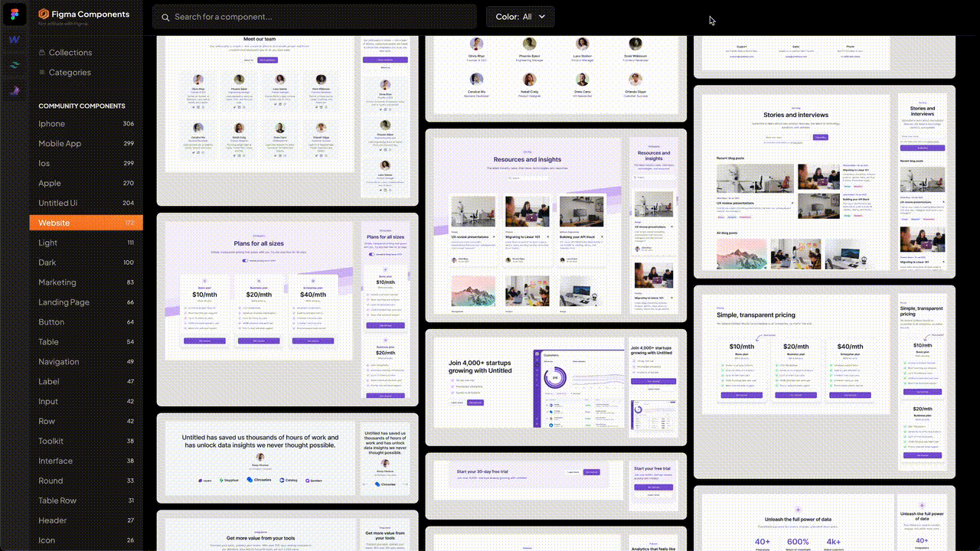Switch to the Webflow W icon
The width and height of the screenshot is (980, 551).
15,39
